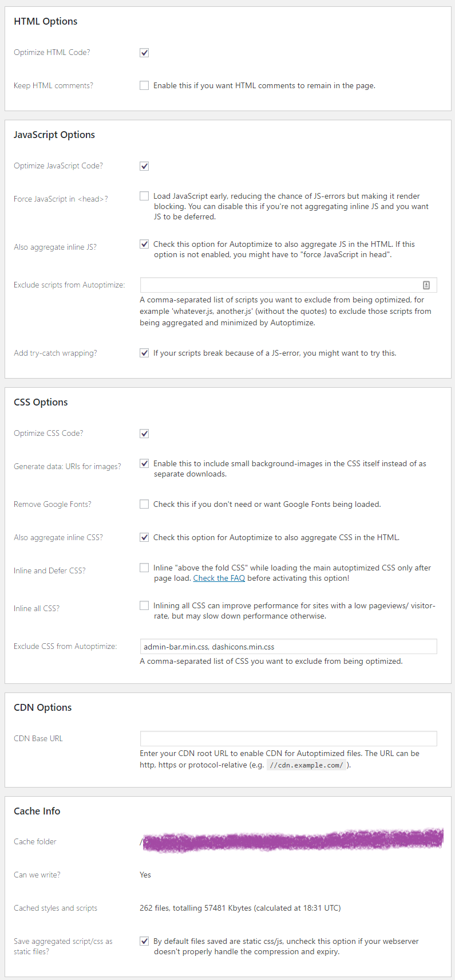Screen dimensions: 455x980
Task: Toggle Optimize JavaScript Code checkbox
Action: 144,166
